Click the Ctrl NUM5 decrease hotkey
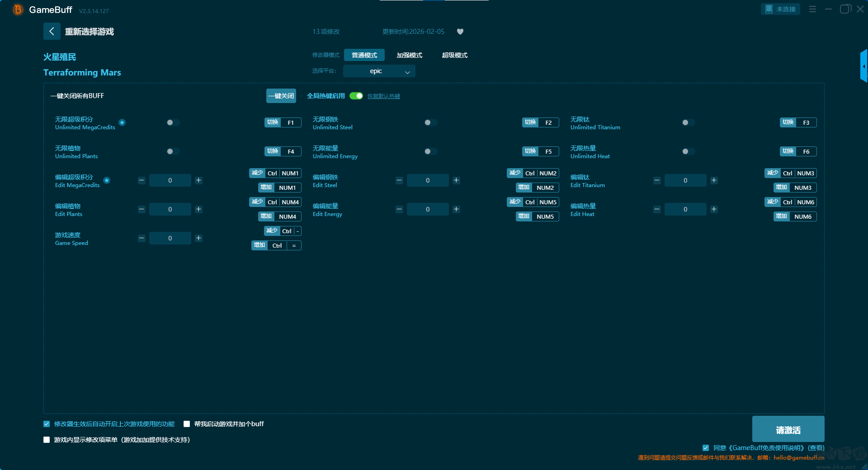 tap(533, 202)
